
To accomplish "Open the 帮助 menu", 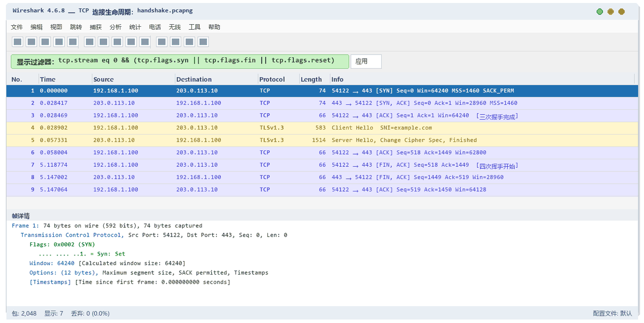I will (x=214, y=27).
